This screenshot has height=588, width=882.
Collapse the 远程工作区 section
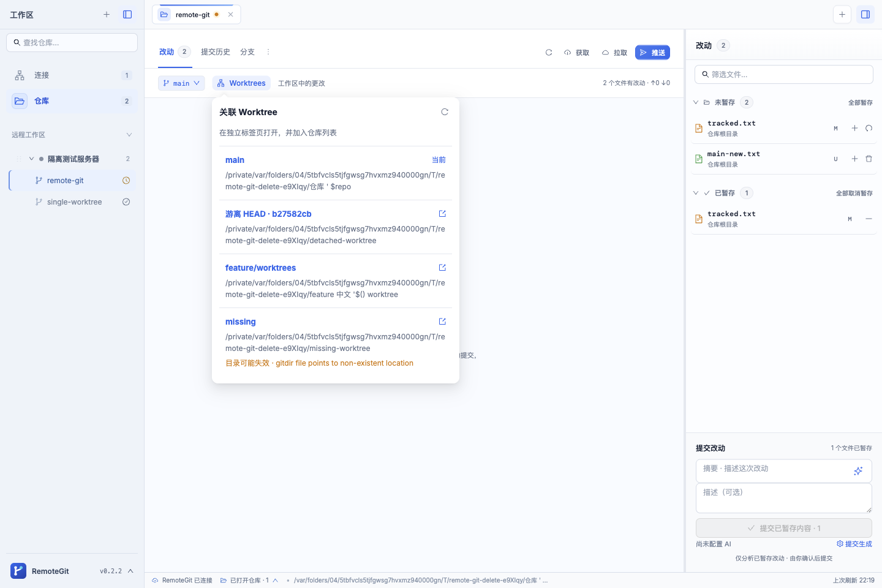(129, 135)
